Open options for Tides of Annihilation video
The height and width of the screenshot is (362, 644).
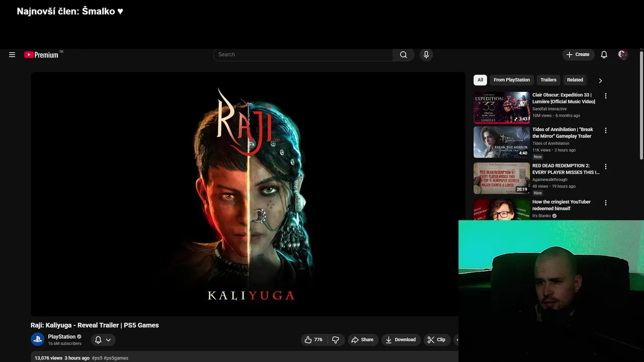pyautogui.click(x=605, y=131)
